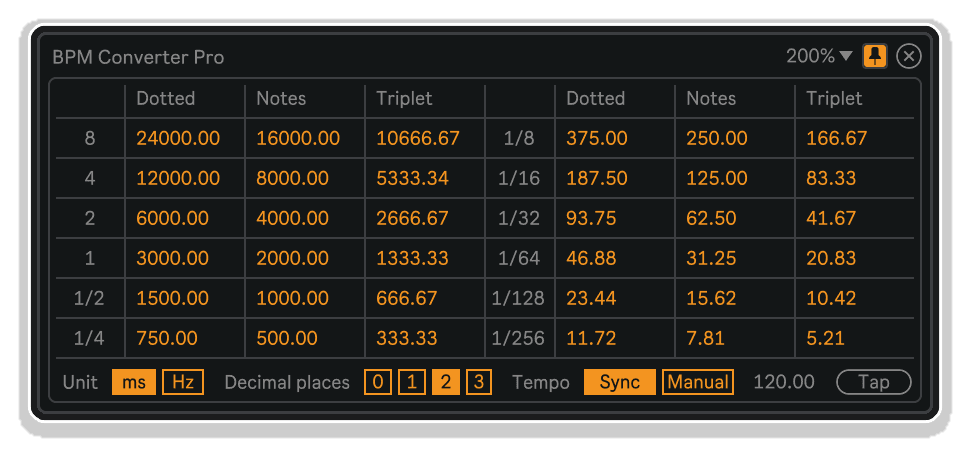Viewport: 970px width, 456px height.
Task: Click the 10.42 triplet value
Action: coord(831,298)
